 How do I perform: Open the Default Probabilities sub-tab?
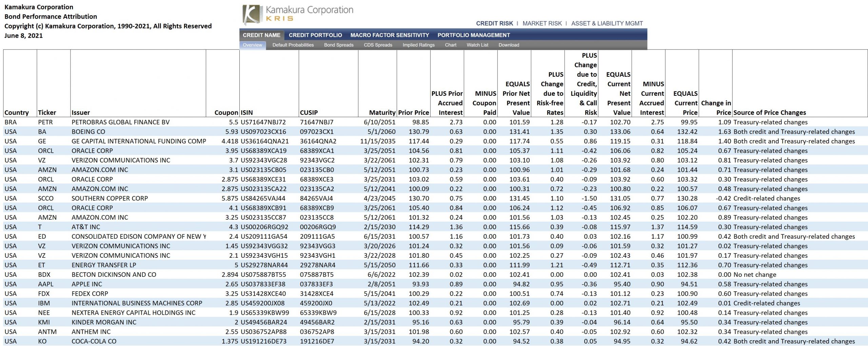point(293,45)
